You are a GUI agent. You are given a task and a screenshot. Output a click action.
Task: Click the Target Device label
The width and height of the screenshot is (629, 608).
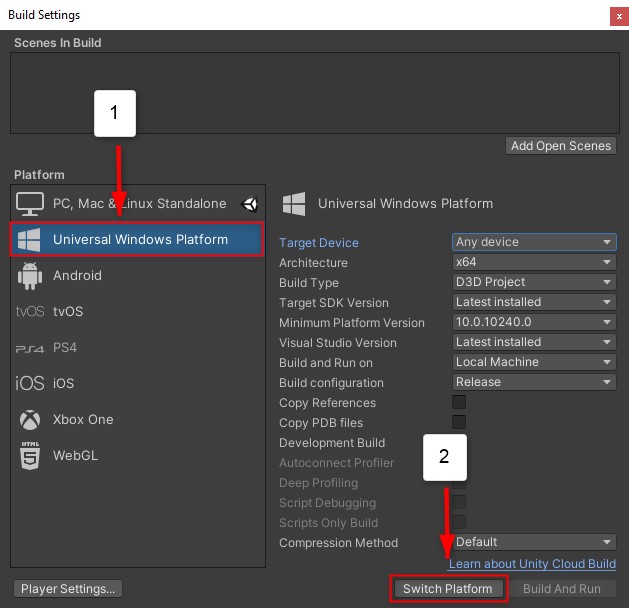point(319,243)
